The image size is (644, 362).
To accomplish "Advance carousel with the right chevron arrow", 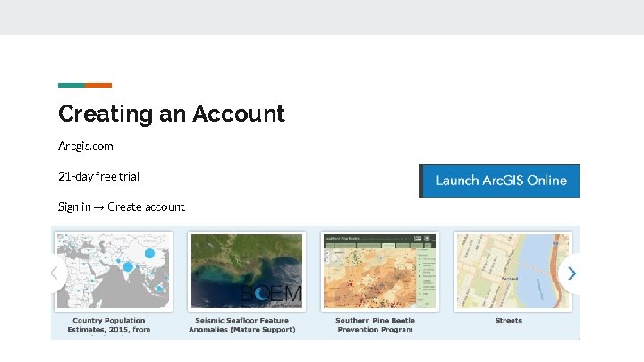I will pos(572,274).
